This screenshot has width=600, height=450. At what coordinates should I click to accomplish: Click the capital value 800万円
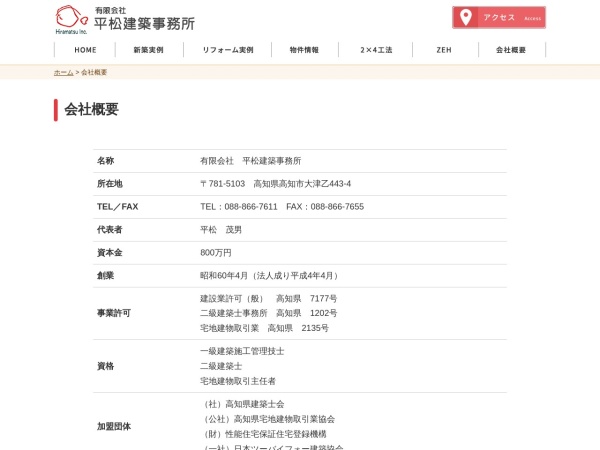[x=216, y=253]
